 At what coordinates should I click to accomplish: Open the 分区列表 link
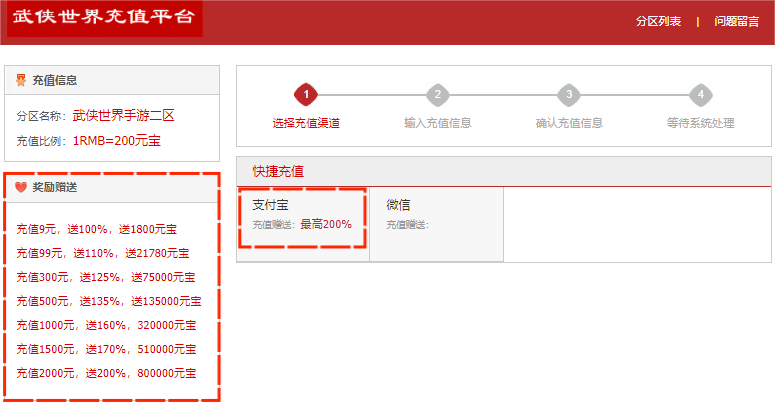[658, 21]
